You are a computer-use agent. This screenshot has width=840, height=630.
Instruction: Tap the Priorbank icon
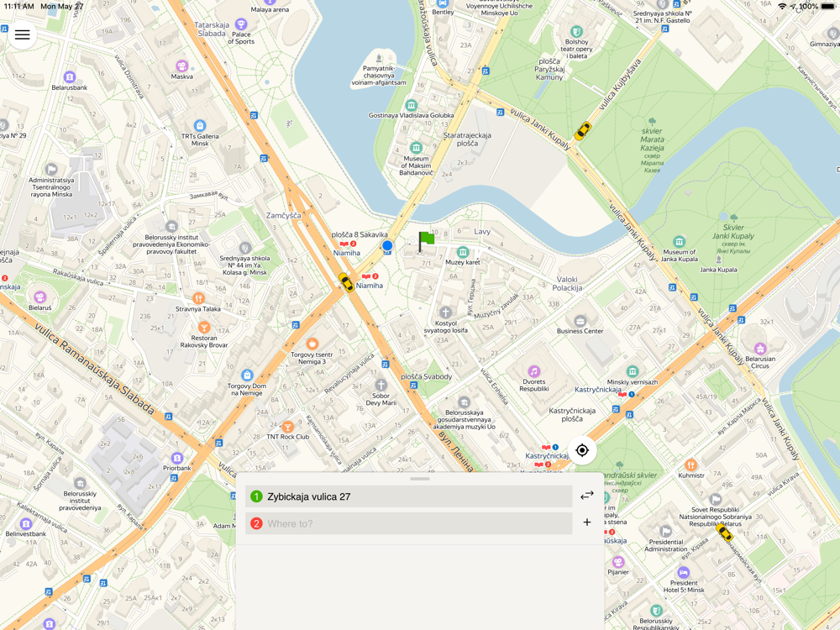[176, 458]
